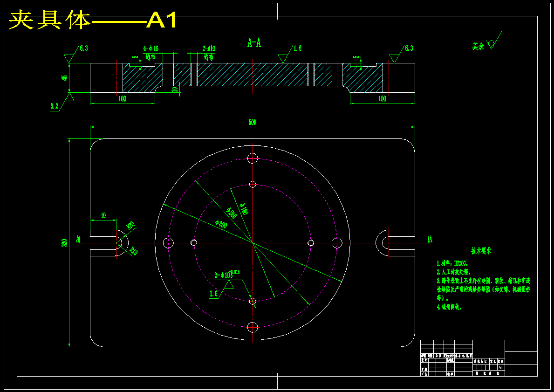Click the "10" step dimension in section view

pos(174,89)
